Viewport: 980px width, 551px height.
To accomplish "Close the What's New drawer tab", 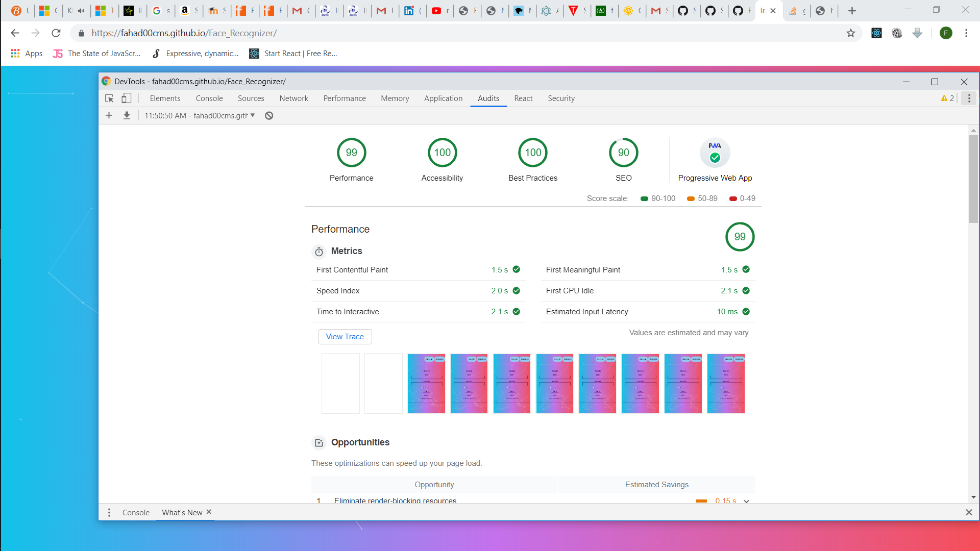I will pos(209,512).
